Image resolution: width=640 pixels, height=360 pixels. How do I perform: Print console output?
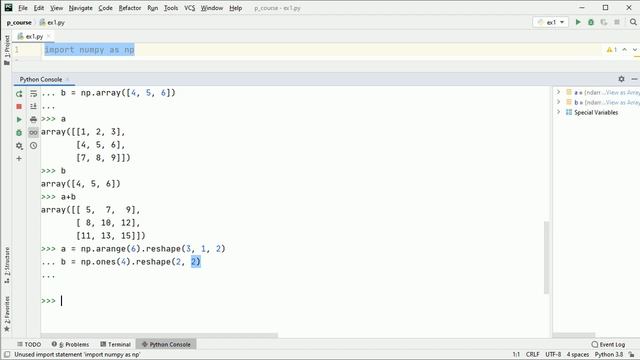33,120
